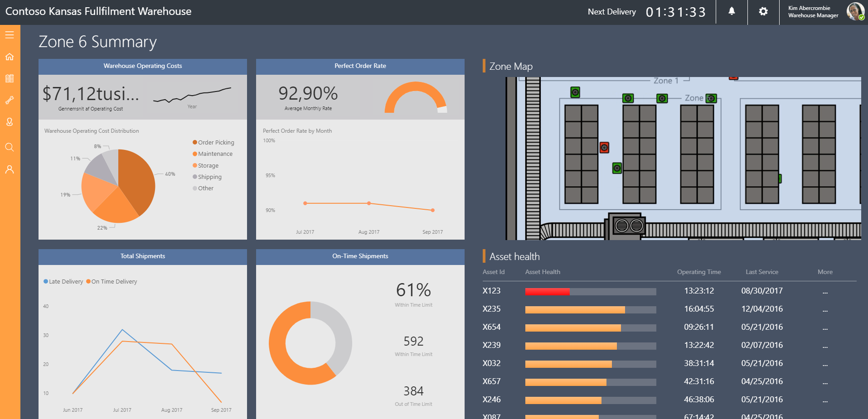Toggle On Time Delivery legend series
Viewport: 868px width, 419px height.
(x=112, y=281)
